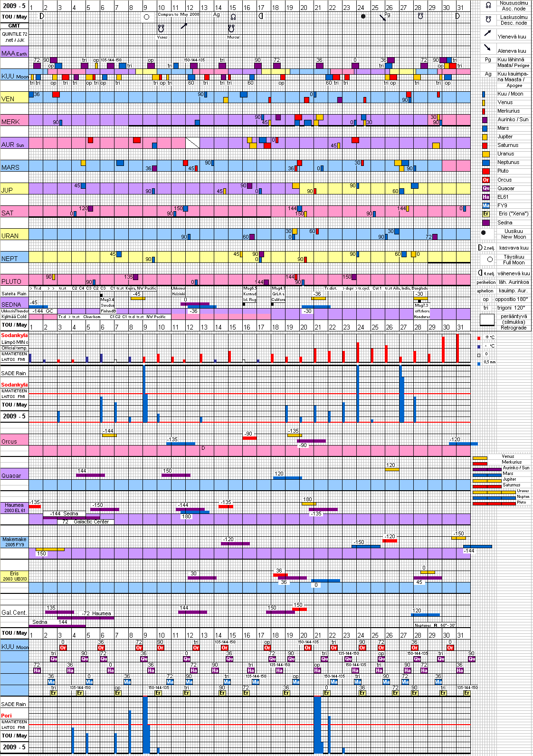Click the Descending node symbol in the legend

(488, 19)
